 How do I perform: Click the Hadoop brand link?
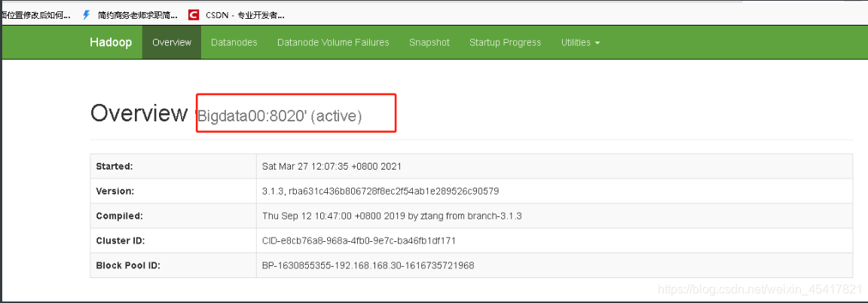point(111,42)
